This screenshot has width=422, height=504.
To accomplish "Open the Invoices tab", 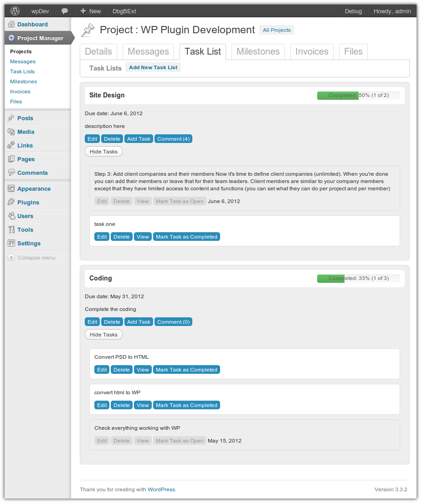I will [x=312, y=51].
